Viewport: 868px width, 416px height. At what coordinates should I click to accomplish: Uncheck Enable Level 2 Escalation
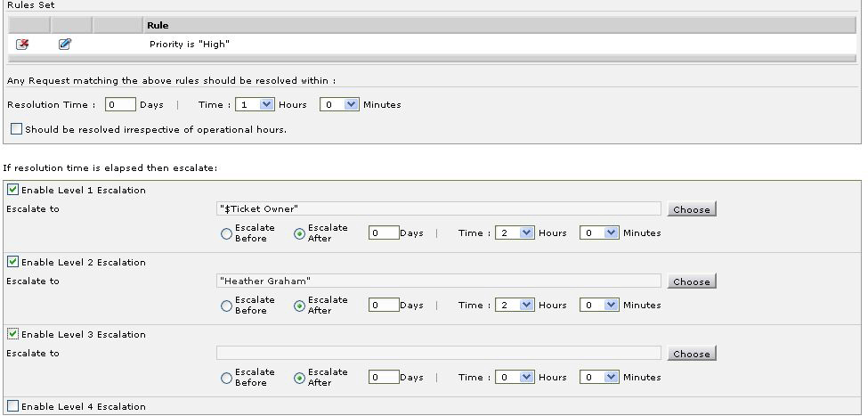pos(12,262)
